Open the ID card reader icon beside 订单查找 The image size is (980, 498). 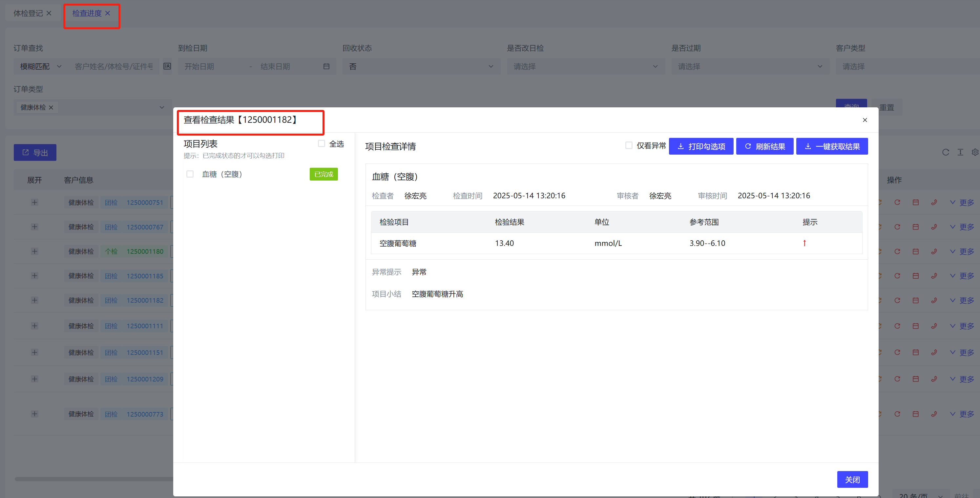point(167,66)
